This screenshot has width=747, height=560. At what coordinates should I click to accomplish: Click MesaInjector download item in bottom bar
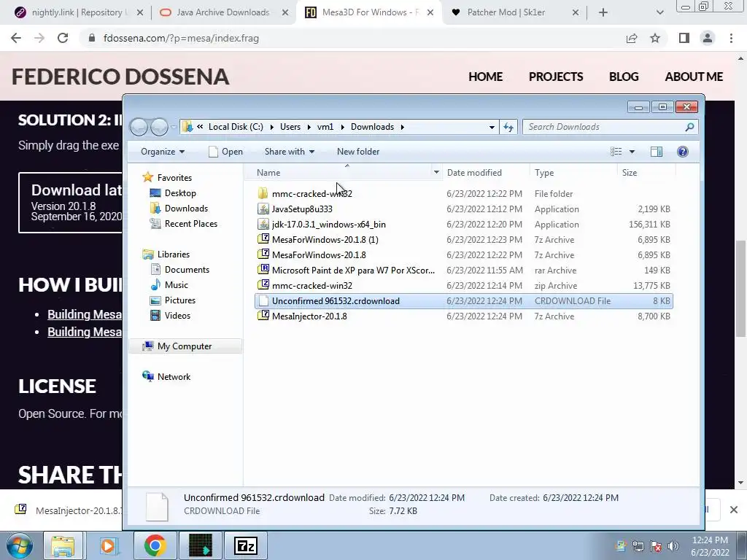point(66,510)
